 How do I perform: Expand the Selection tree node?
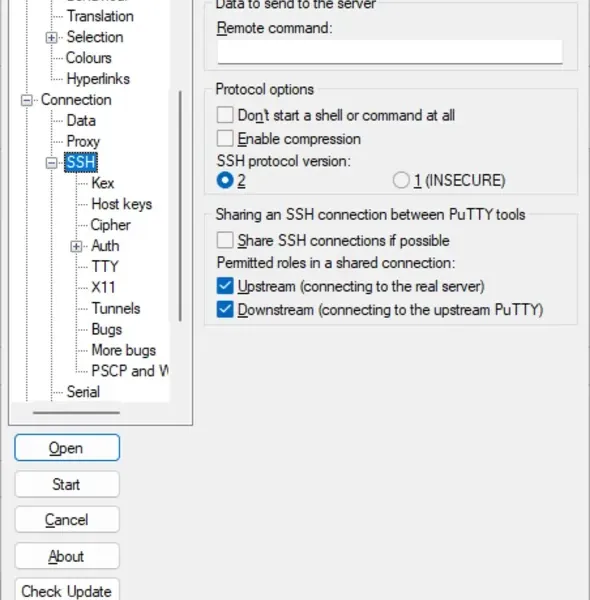click(51, 38)
